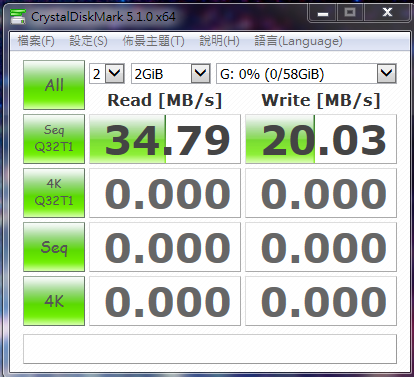Start the plain 4K test
414x377 pixels.
(x=54, y=301)
